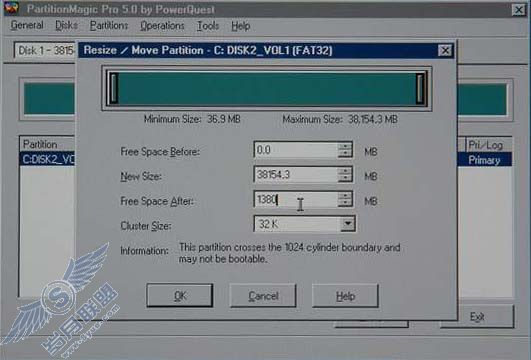Increase Free Space Before with up arrow
The height and width of the screenshot is (360, 531).
click(345, 146)
